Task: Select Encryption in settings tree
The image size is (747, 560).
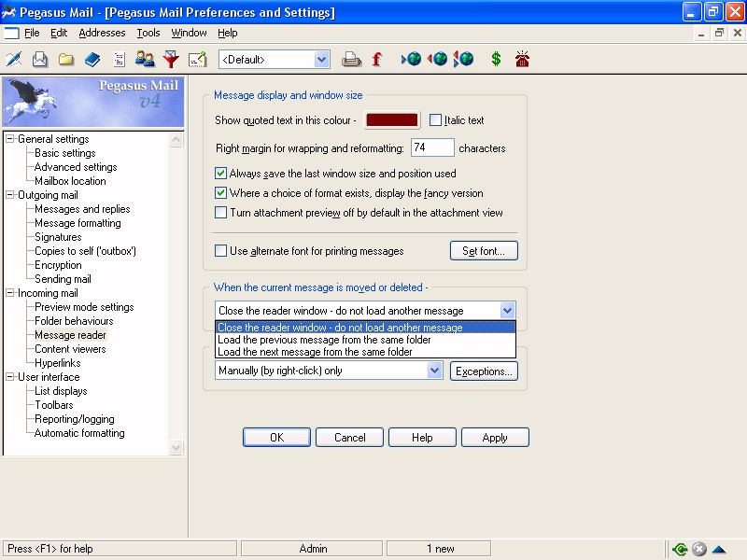Action: 58,265
